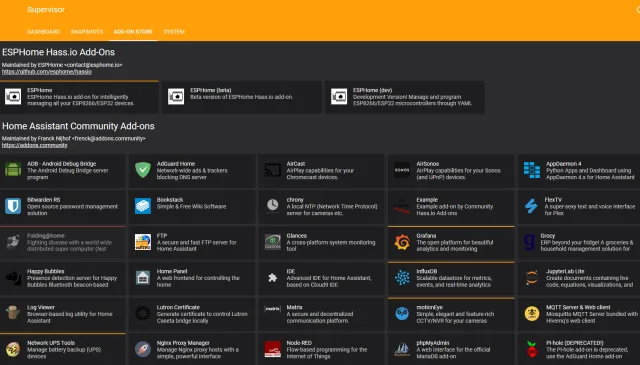The width and height of the screenshot is (640, 365).
Task: Open the motionEye owl icon
Action: pos(402,314)
